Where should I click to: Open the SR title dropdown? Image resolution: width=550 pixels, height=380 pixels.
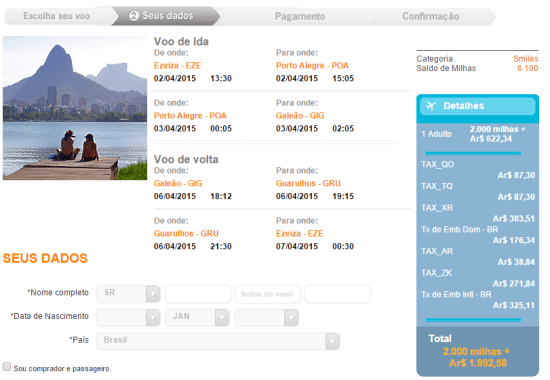point(128,294)
